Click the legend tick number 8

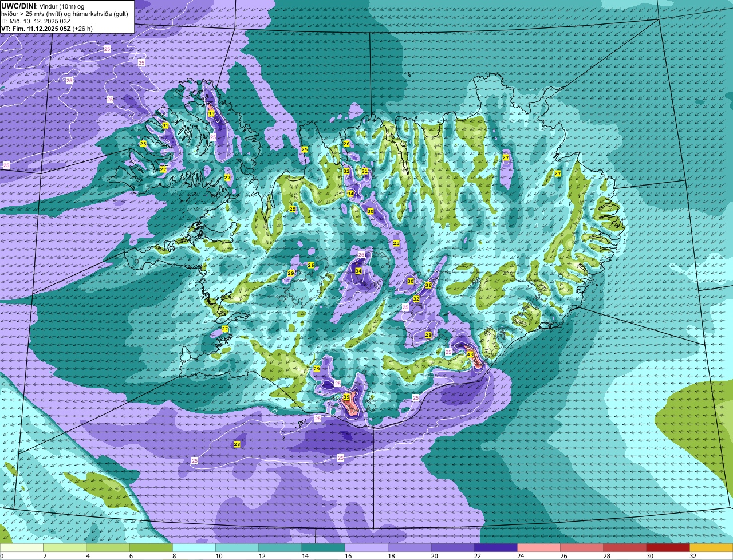(174, 556)
